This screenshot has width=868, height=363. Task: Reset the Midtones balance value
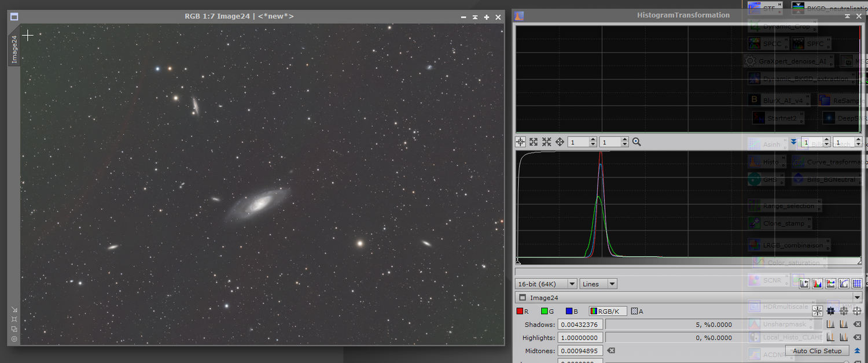tap(611, 351)
